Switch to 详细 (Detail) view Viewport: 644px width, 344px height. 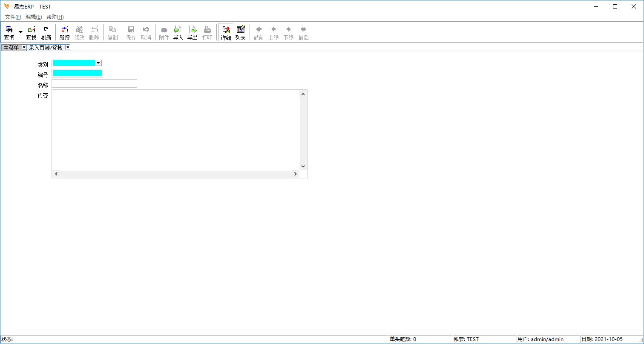(226, 32)
